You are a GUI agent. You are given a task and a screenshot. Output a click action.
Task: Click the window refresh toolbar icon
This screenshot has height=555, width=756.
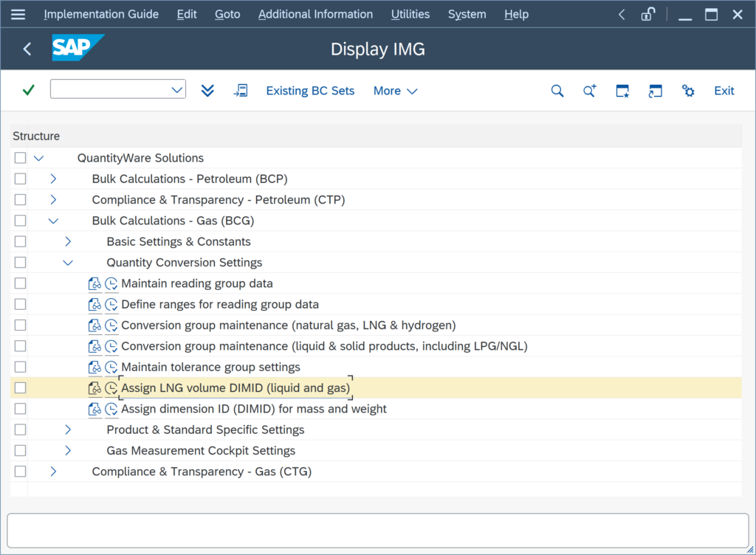656,91
